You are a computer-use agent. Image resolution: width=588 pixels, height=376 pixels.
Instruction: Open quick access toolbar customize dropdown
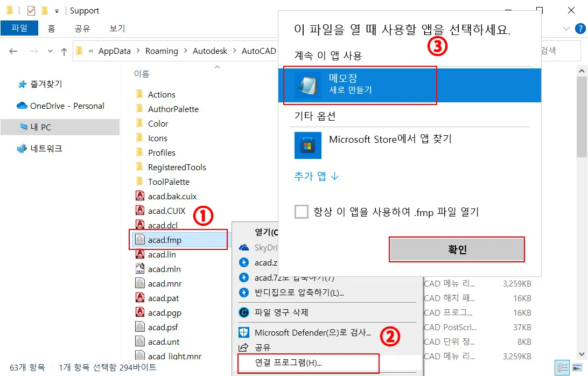pos(57,11)
